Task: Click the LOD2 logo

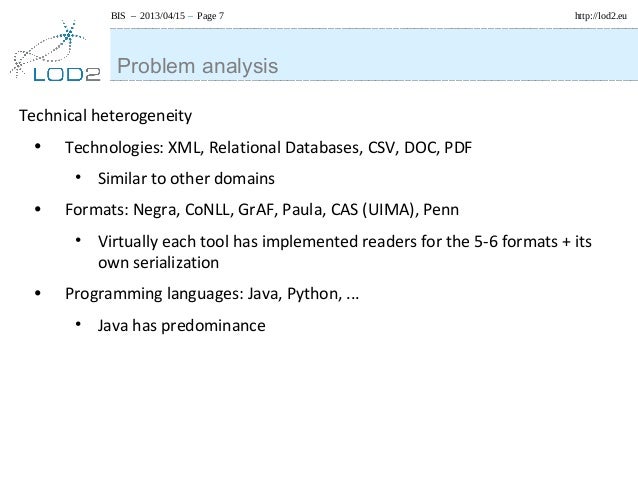Action: coord(55,51)
